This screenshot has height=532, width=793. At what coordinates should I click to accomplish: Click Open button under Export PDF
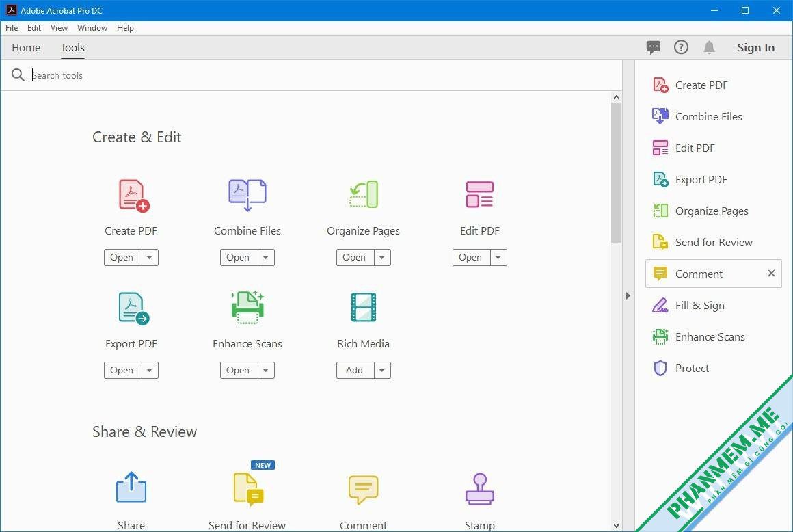click(123, 370)
